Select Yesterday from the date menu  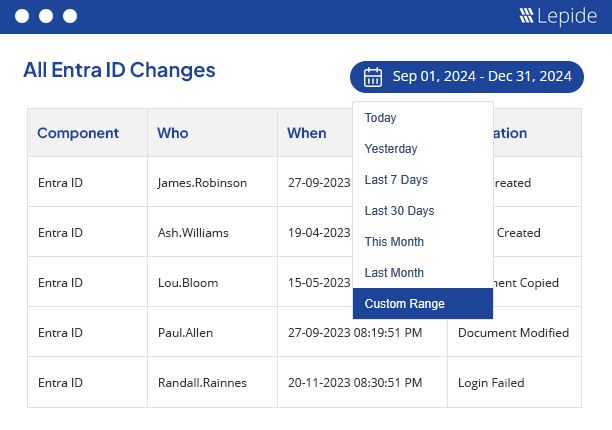[x=423, y=149]
